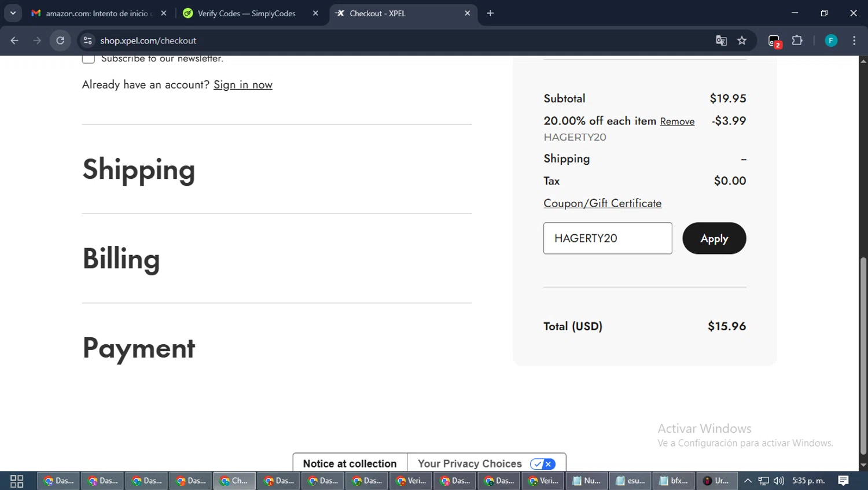
Task: Open the Chrome profile avatar F
Action: [x=831, y=40]
